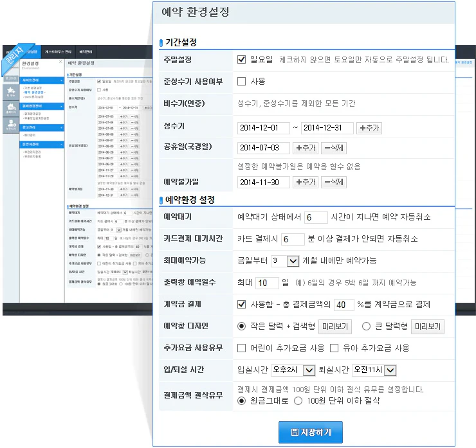Click the 예약대기 hours input field

pos(316,217)
